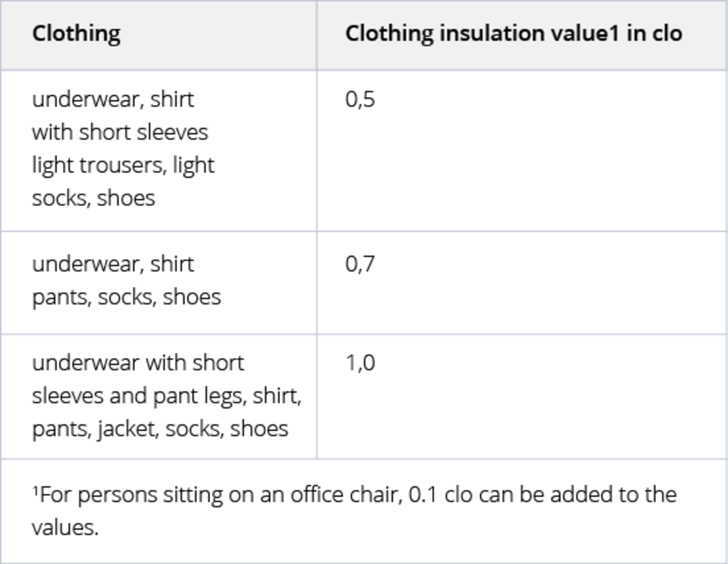Viewport: 728px width, 564px height.
Task: Click the word "values." ending the footnote
Action: pyautogui.click(x=65, y=527)
